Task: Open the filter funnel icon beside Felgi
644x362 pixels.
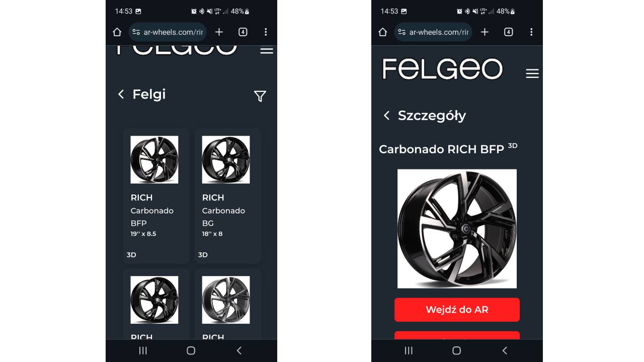Action: [x=260, y=96]
